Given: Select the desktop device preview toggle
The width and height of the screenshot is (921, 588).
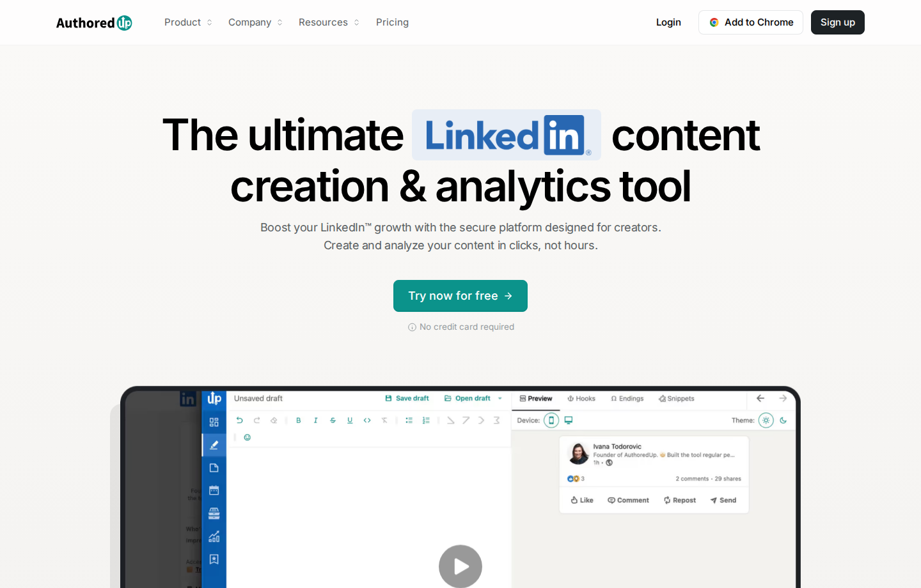Looking at the screenshot, I should click(x=568, y=421).
